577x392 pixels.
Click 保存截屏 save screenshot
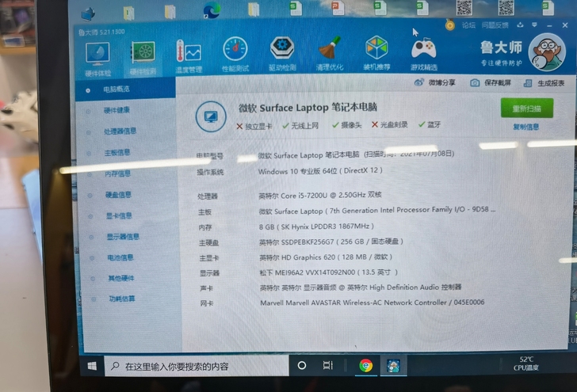pos(491,82)
